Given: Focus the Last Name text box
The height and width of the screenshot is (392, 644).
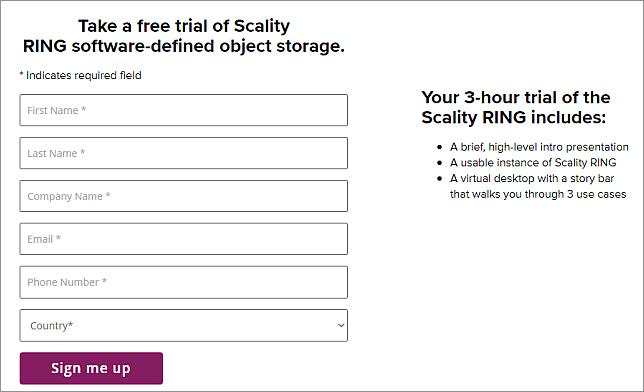Looking at the screenshot, I should [x=184, y=153].
